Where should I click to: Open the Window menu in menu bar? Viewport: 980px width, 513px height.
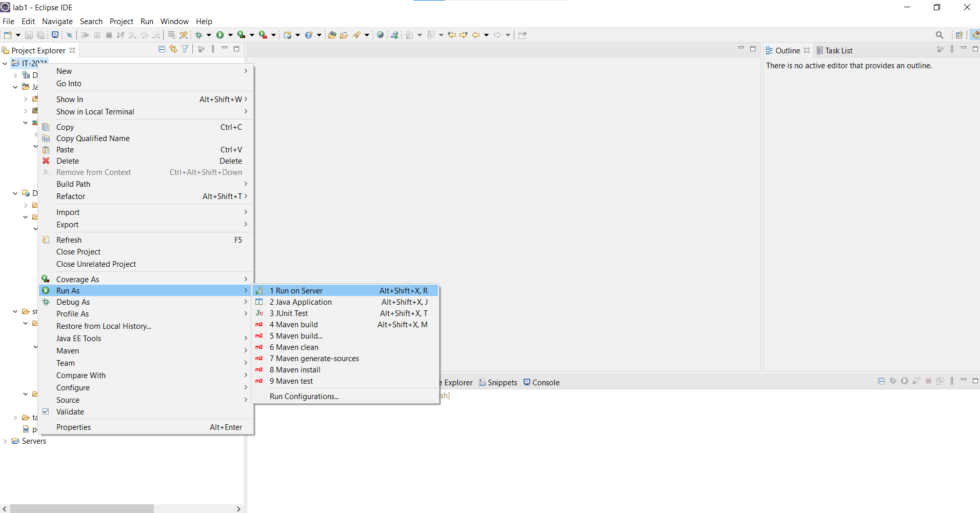(174, 22)
